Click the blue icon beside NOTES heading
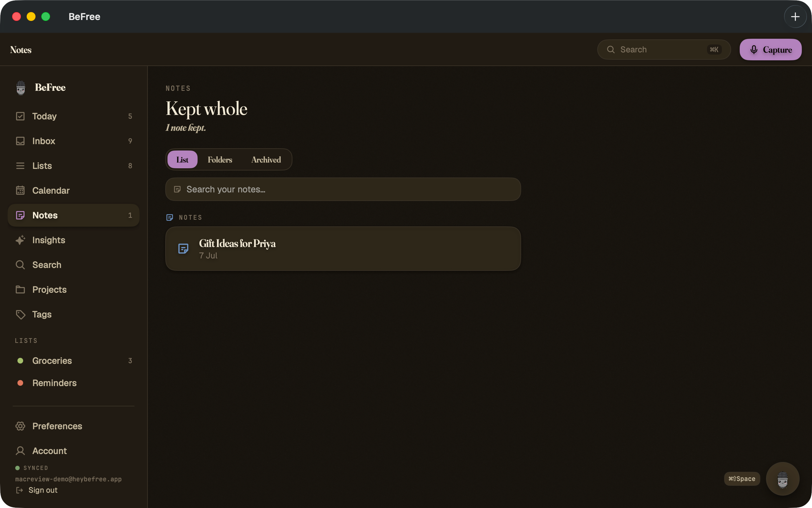 point(170,218)
